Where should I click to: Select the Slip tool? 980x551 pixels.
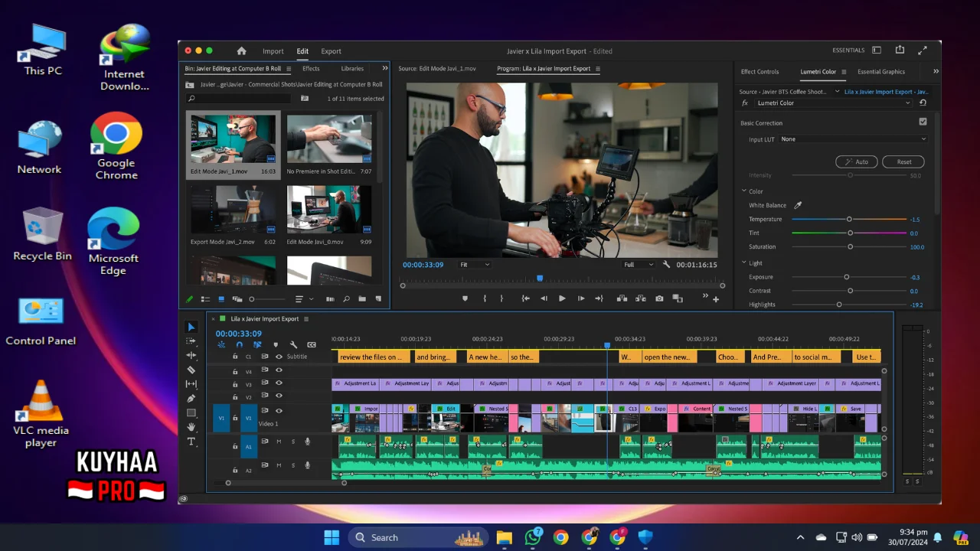tap(191, 384)
